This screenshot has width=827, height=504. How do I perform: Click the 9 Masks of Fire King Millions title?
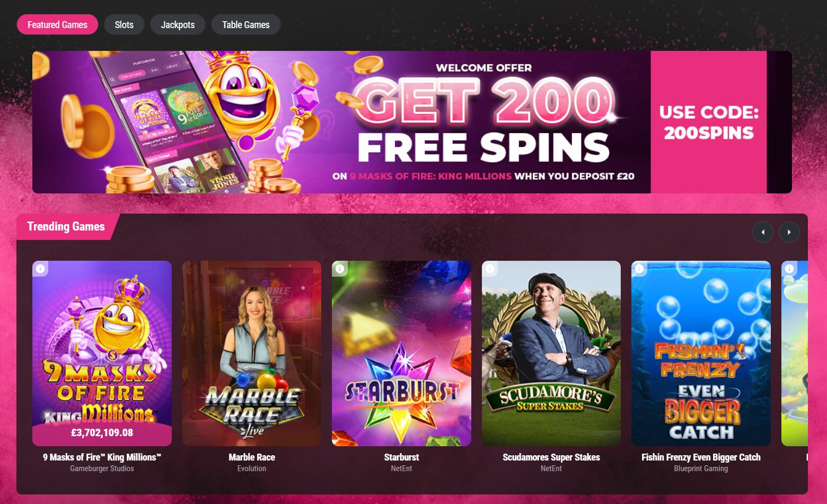tap(102, 457)
